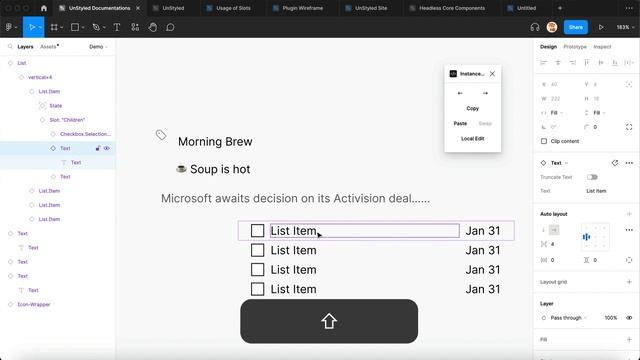Click the home icon in tab bar
640x360 pixels.
(x=44, y=8)
